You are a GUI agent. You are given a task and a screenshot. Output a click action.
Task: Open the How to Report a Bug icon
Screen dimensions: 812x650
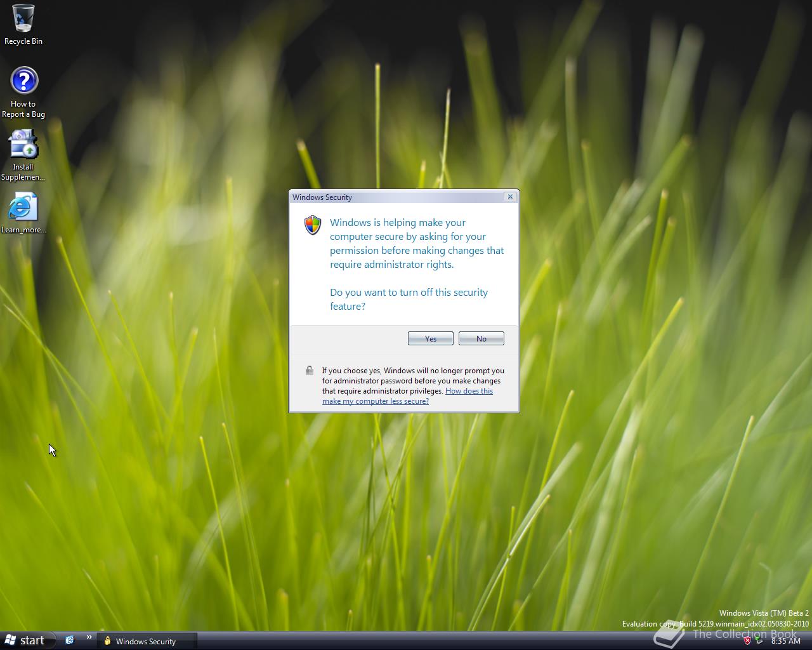pyautogui.click(x=23, y=92)
